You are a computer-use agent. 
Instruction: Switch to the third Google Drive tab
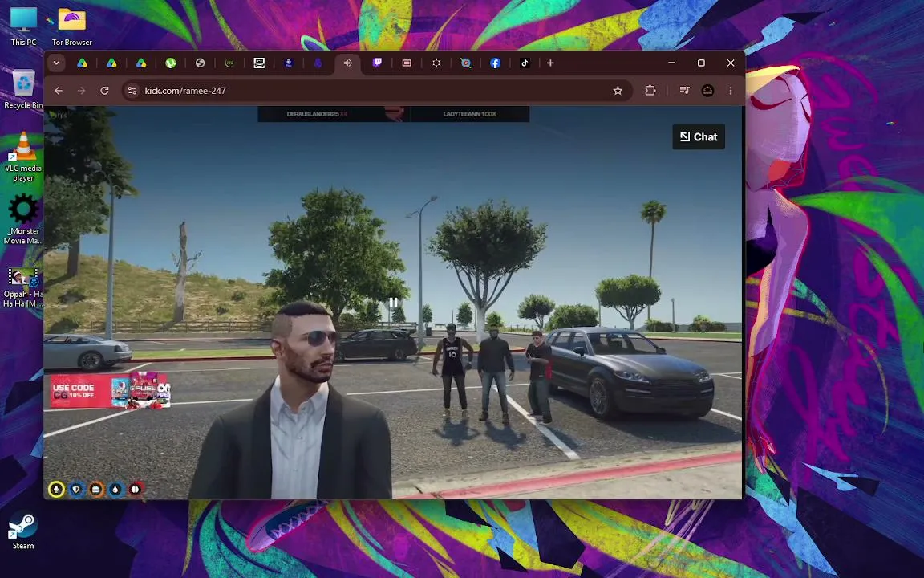click(x=141, y=63)
